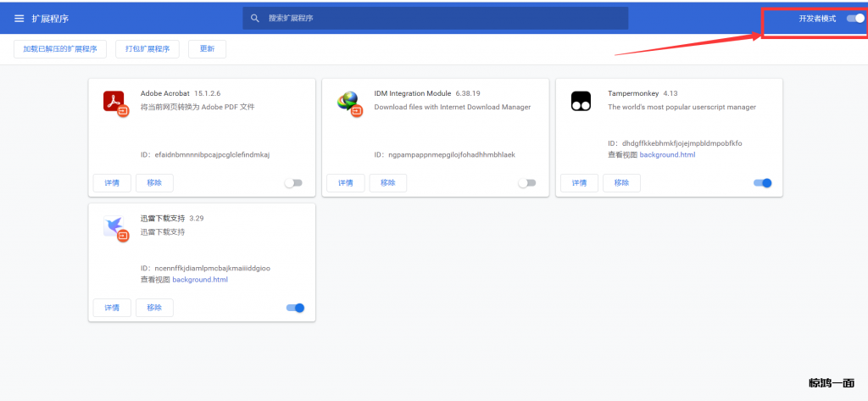This screenshot has width=868, height=401.
Task: Click 移除 for IDM Integration Module
Action: (x=388, y=183)
